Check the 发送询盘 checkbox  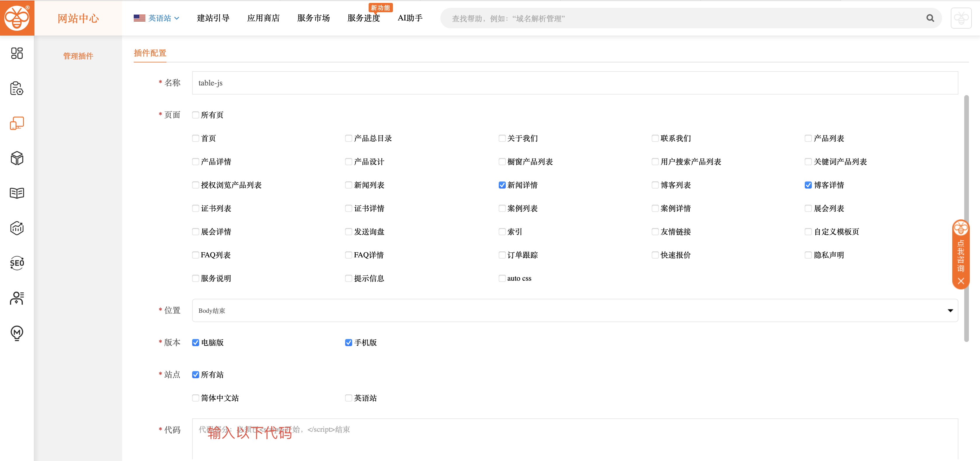348,232
